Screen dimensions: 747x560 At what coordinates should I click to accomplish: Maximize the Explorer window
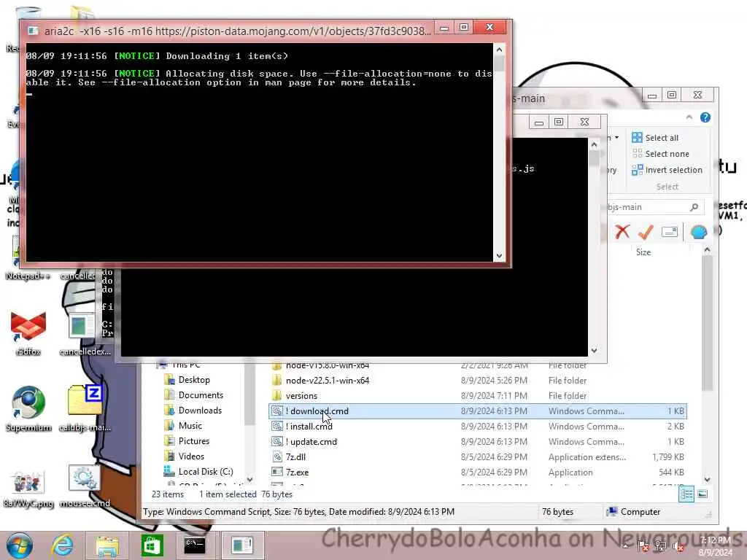click(x=672, y=96)
